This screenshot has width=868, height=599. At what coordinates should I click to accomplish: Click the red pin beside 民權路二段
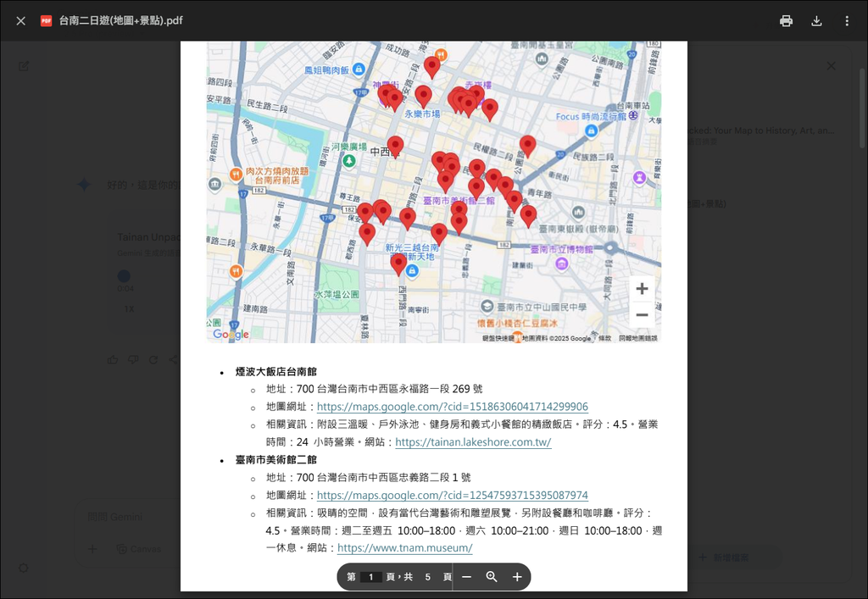[x=527, y=146]
